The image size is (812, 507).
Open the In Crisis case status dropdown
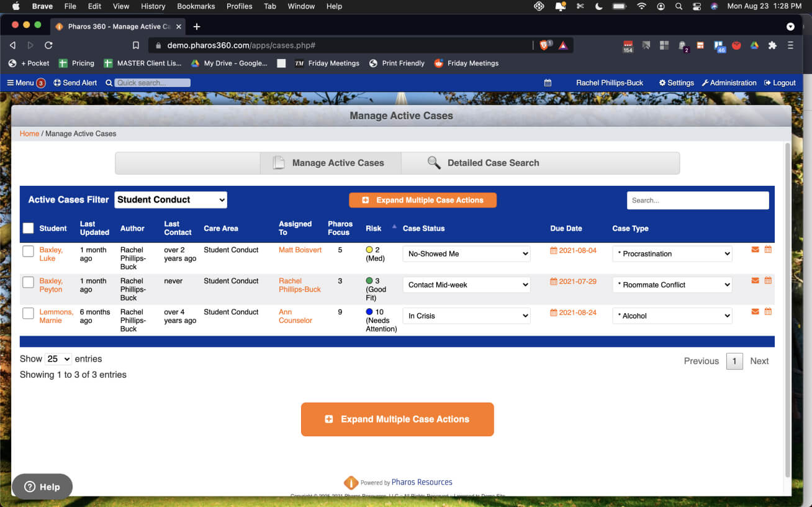click(x=467, y=316)
